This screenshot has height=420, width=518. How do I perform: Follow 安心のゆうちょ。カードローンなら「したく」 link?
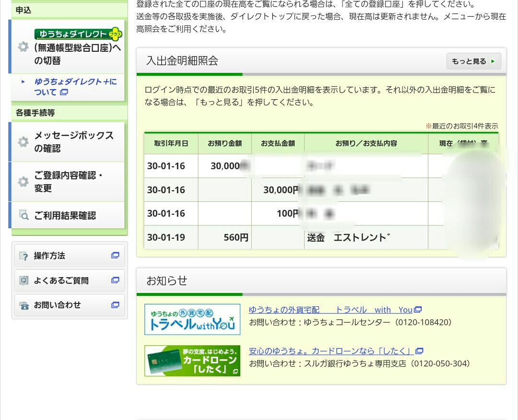(331, 350)
